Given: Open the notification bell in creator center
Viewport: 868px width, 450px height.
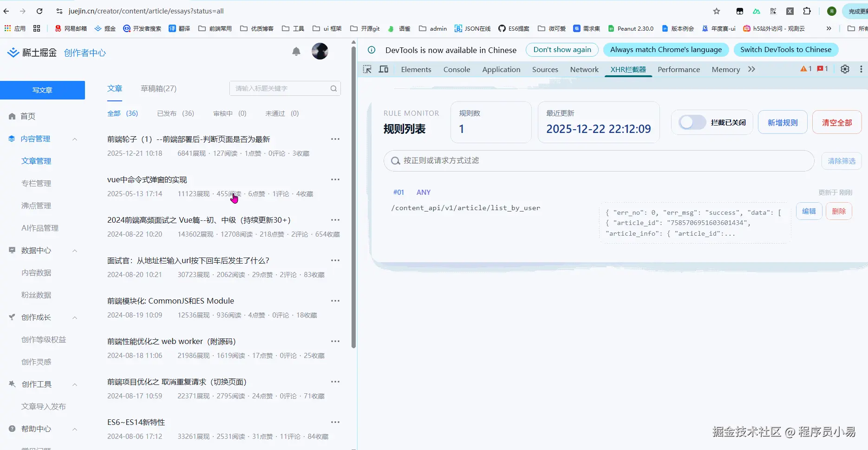Looking at the screenshot, I should (x=296, y=51).
